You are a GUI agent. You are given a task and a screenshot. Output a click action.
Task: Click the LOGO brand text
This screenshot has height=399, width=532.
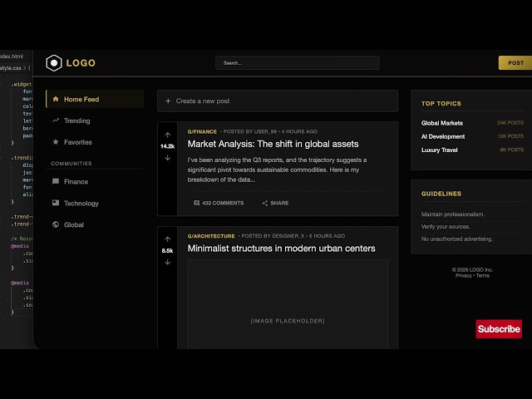(x=81, y=63)
